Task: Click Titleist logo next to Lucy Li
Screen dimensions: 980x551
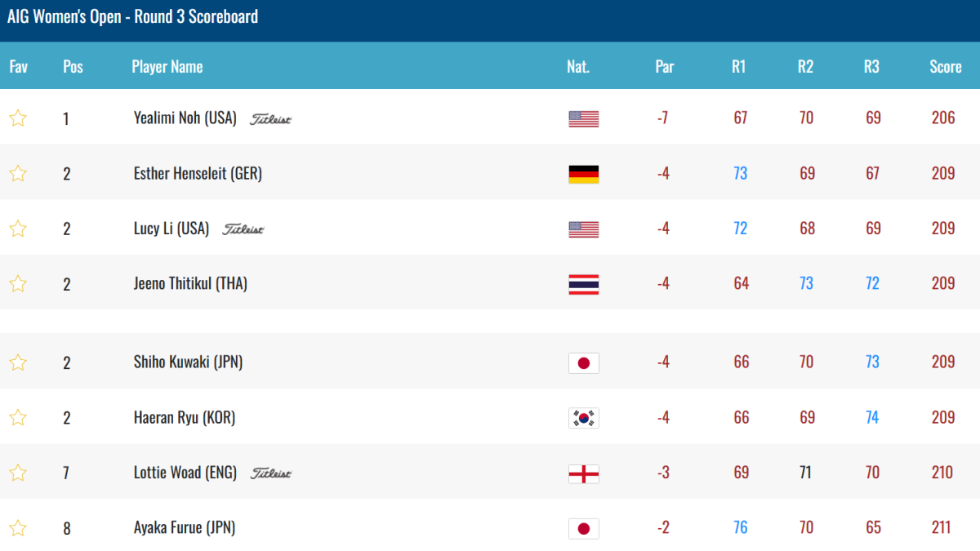Action: (243, 229)
